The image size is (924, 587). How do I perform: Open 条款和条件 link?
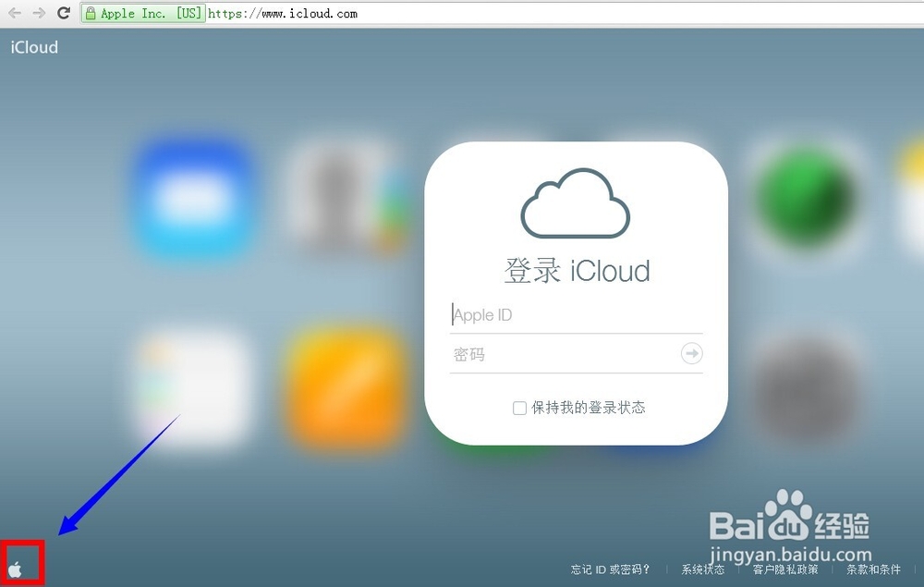tap(873, 569)
